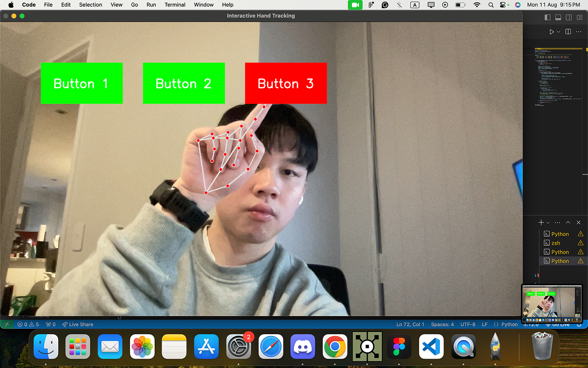Click the red Button 3 in hand tracking window
Viewport: 588px width, 368px height.
pyautogui.click(x=286, y=83)
